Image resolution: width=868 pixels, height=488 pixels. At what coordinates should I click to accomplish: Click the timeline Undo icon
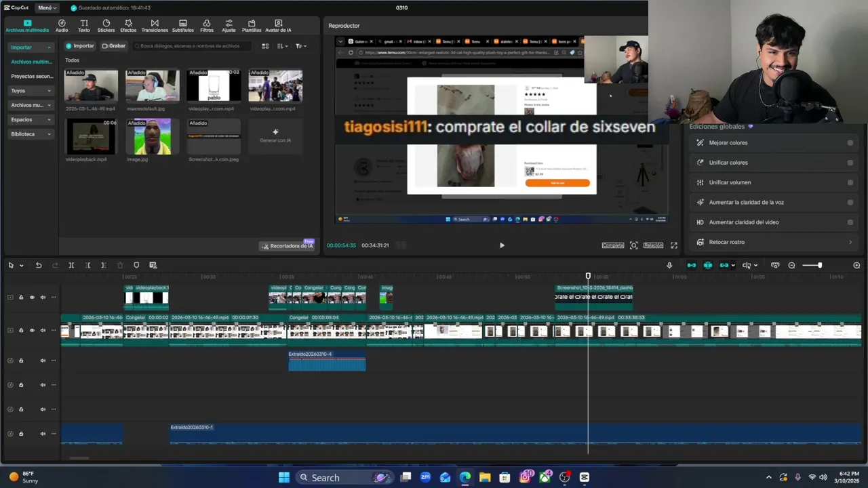[x=39, y=266]
